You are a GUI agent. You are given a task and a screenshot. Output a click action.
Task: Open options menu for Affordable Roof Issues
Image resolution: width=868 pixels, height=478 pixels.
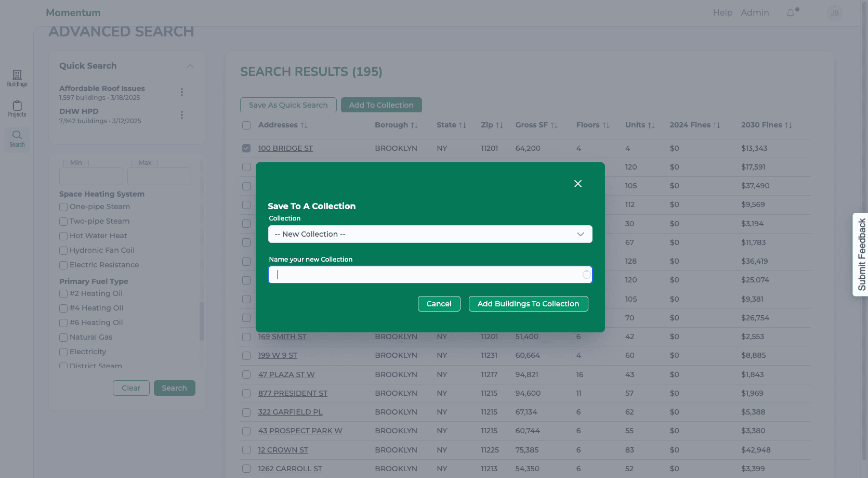[182, 92]
